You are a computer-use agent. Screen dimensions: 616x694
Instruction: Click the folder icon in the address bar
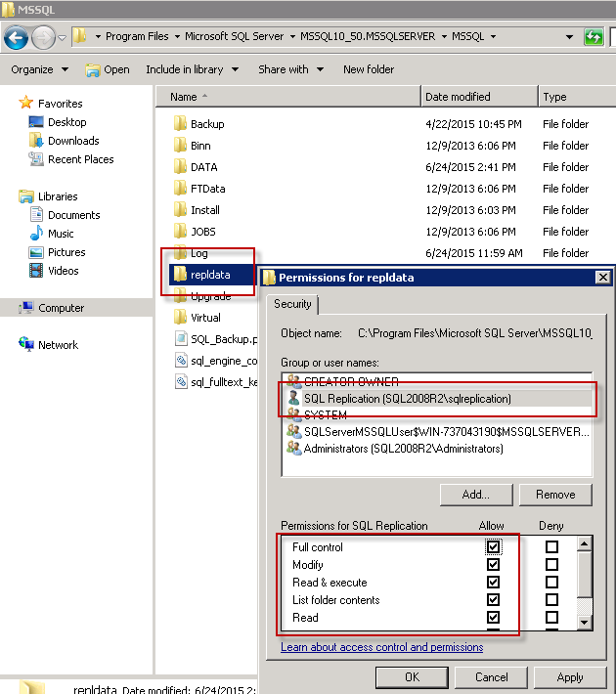80,36
